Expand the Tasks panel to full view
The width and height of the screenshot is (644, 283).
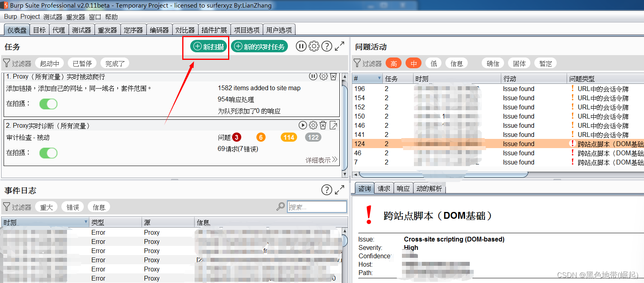(x=339, y=46)
